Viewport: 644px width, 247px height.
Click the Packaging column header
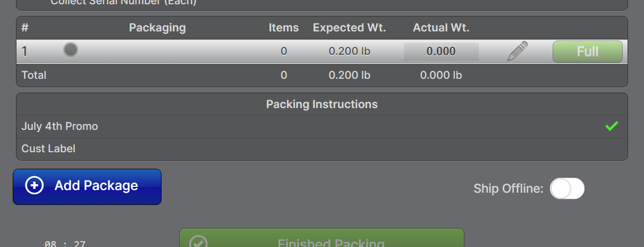(x=157, y=28)
